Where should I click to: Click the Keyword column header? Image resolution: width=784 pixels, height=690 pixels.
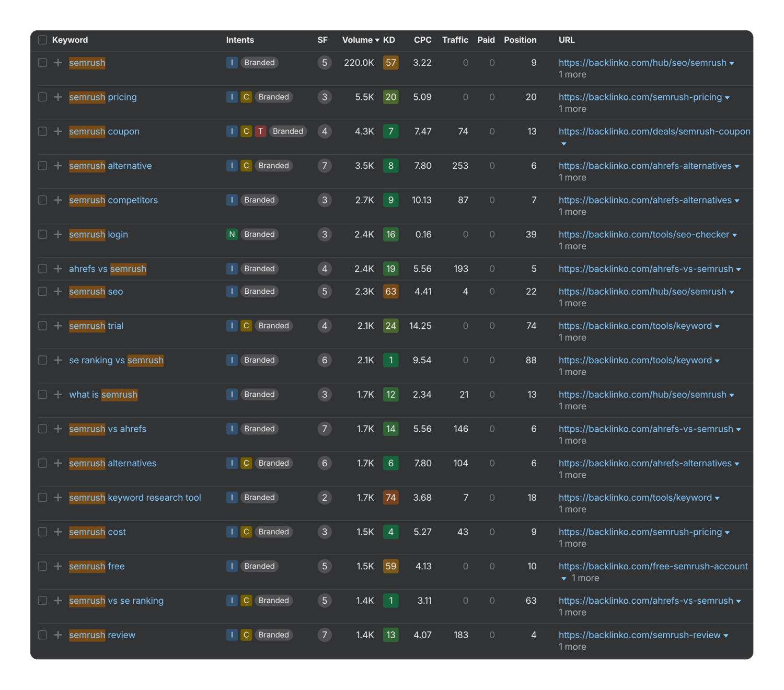[70, 40]
